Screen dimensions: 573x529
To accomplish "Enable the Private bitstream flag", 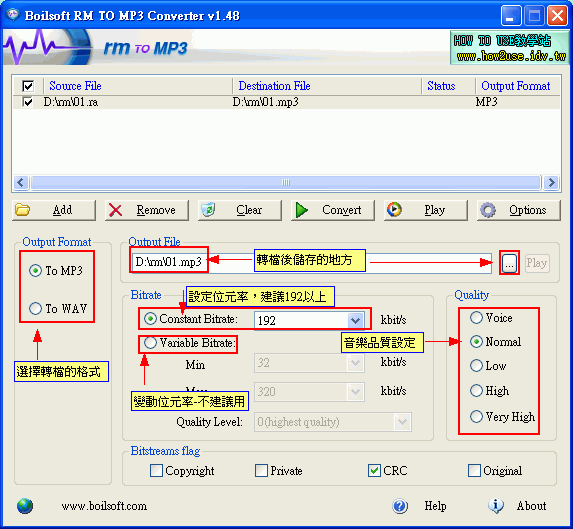I will [x=261, y=471].
